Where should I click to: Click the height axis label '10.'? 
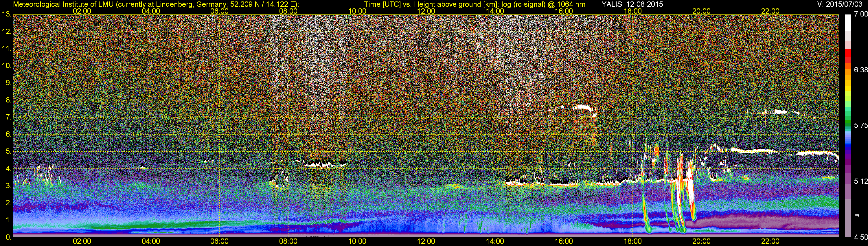(6, 66)
